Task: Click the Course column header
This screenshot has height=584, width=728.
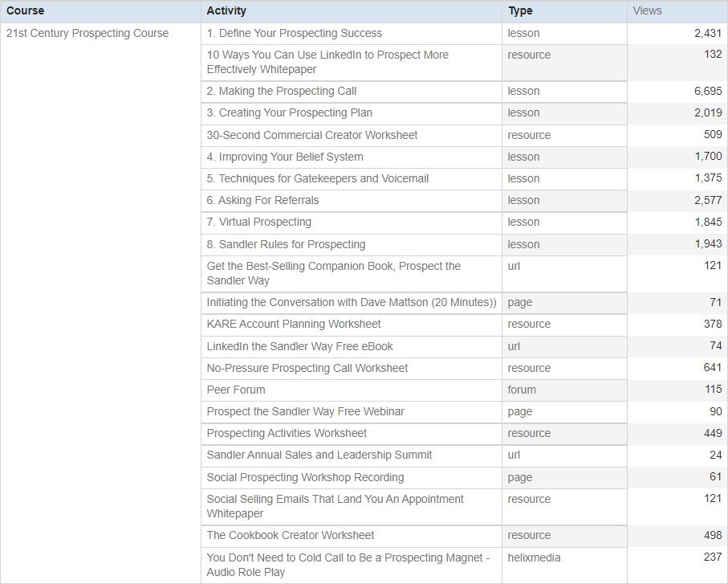Action: [x=25, y=10]
